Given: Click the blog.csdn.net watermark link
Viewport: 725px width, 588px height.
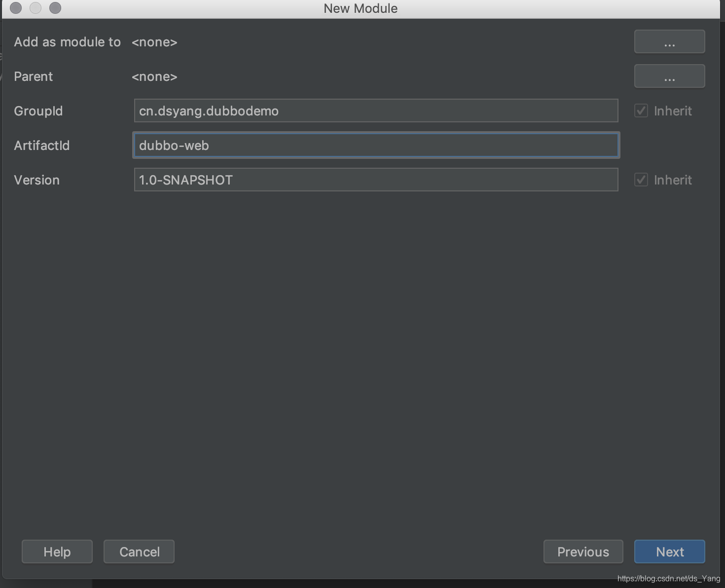Looking at the screenshot, I should (668, 579).
